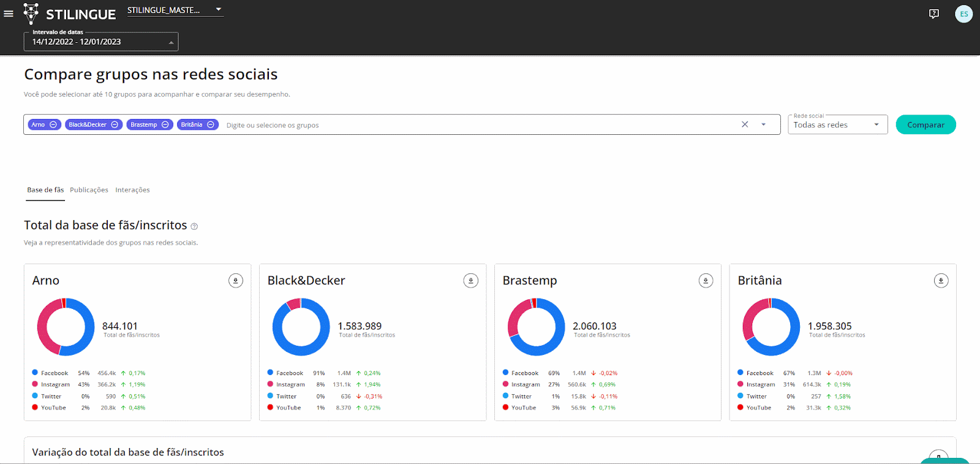
Task: Remove the Britânia group chip
Action: [211, 124]
